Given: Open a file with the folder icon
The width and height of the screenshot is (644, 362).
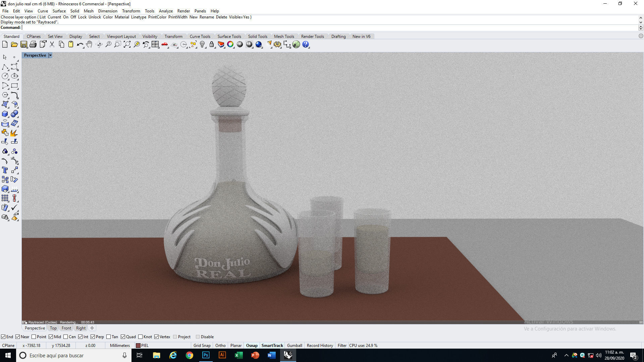Looking at the screenshot, I should click(x=14, y=45).
